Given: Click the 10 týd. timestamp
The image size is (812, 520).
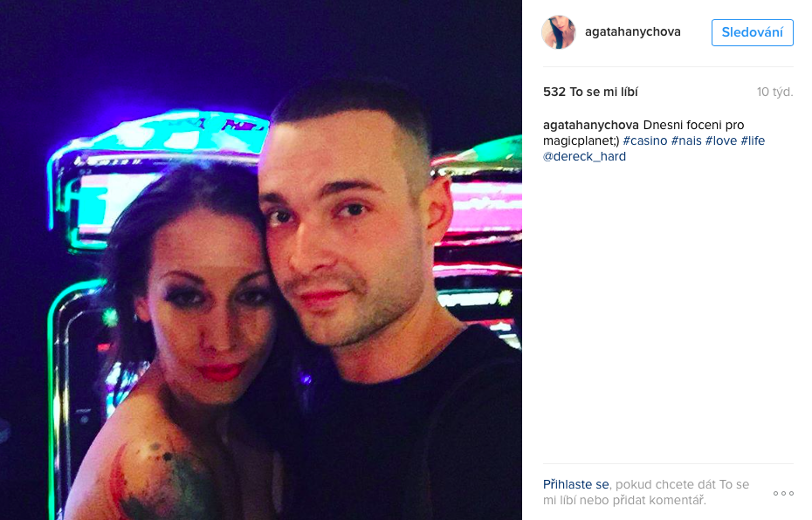Looking at the screenshot, I should pos(774,92).
